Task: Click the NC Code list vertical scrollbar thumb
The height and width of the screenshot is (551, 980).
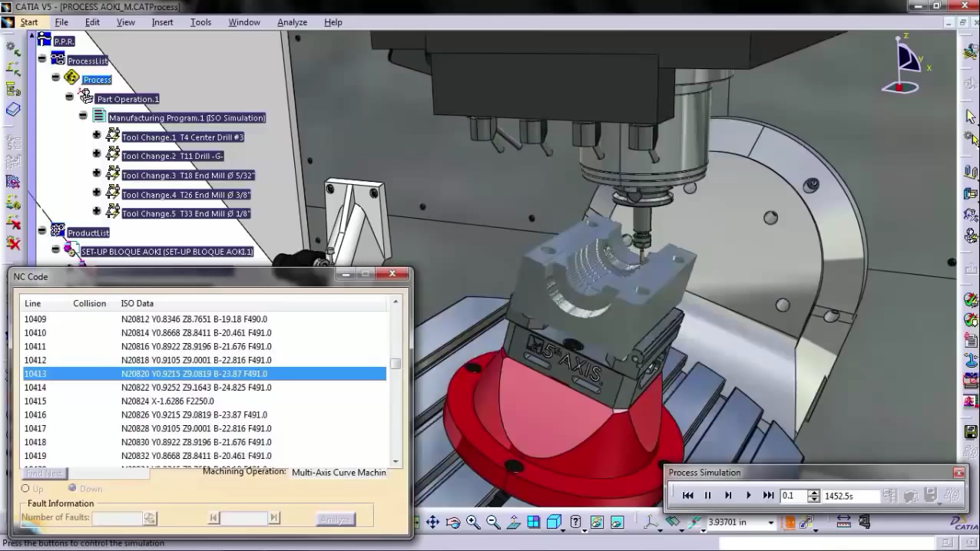Action: pos(396,364)
